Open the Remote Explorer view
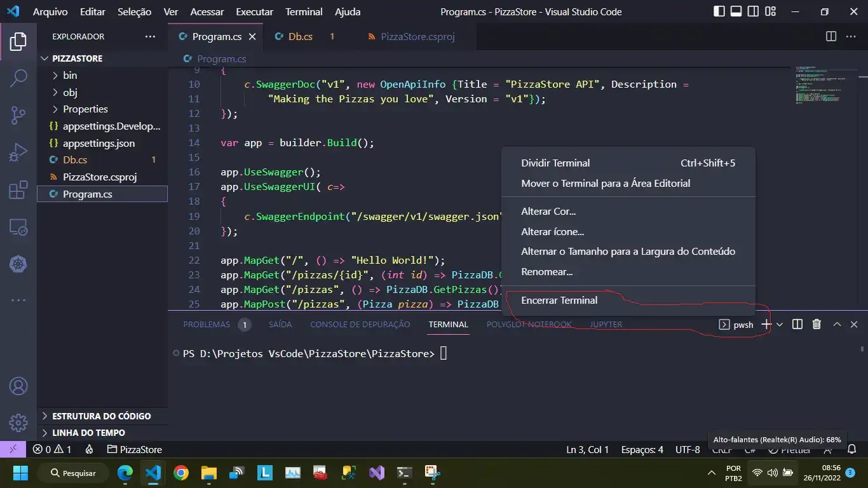The image size is (868, 488). pyautogui.click(x=18, y=227)
